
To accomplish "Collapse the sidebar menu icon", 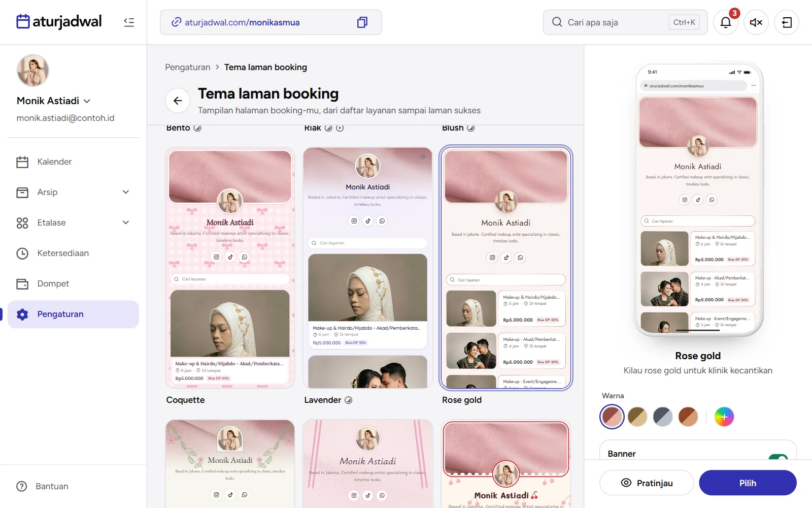I will tap(129, 22).
